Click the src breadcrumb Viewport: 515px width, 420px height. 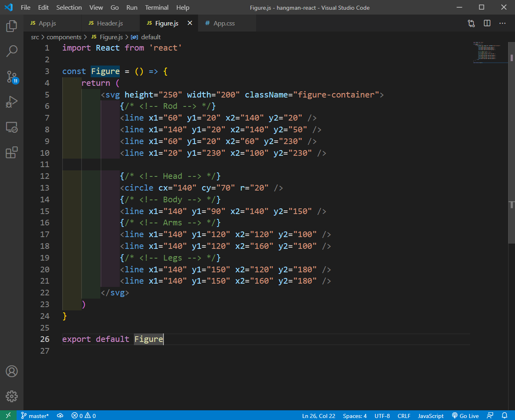[x=35, y=37]
